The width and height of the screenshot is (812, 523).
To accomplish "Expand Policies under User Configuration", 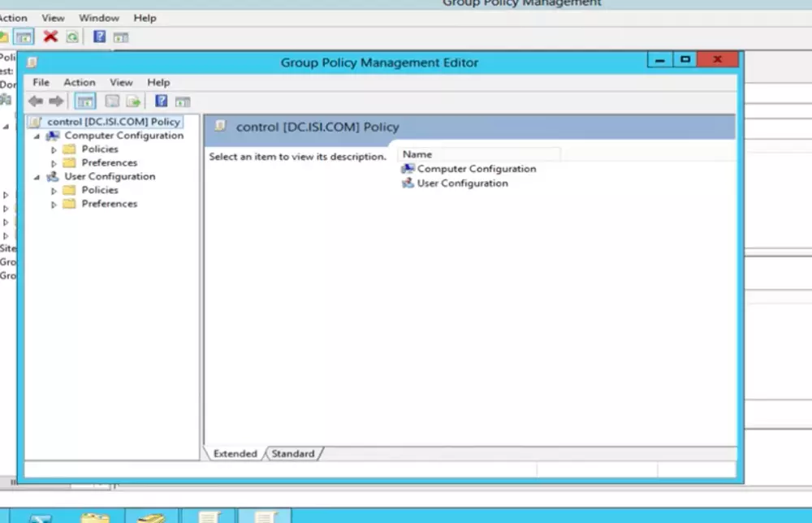I will pyautogui.click(x=54, y=191).
